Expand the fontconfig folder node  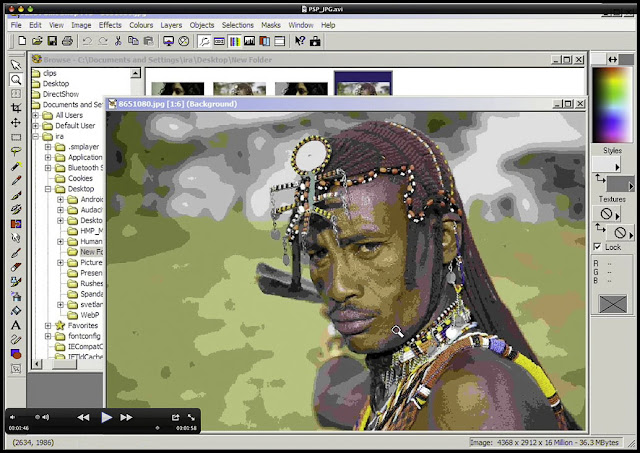pyautogui.click(x=48, y=336)
